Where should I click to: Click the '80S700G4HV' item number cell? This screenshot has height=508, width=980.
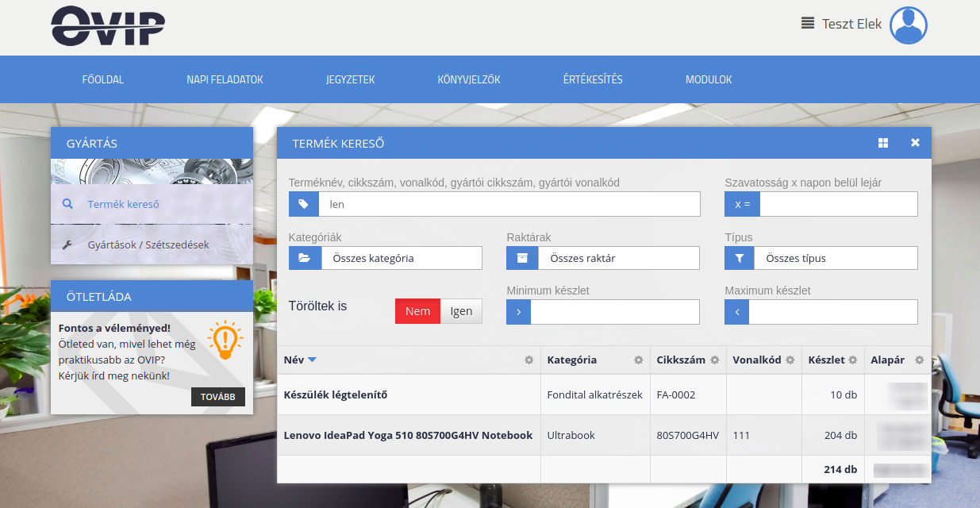coord(688,435)
